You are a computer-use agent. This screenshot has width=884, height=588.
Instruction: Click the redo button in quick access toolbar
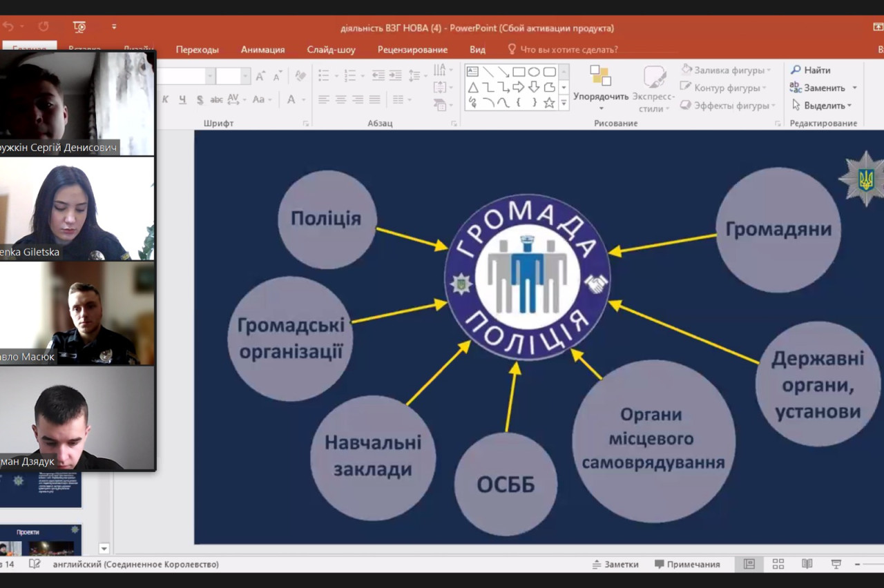(44, 27)
